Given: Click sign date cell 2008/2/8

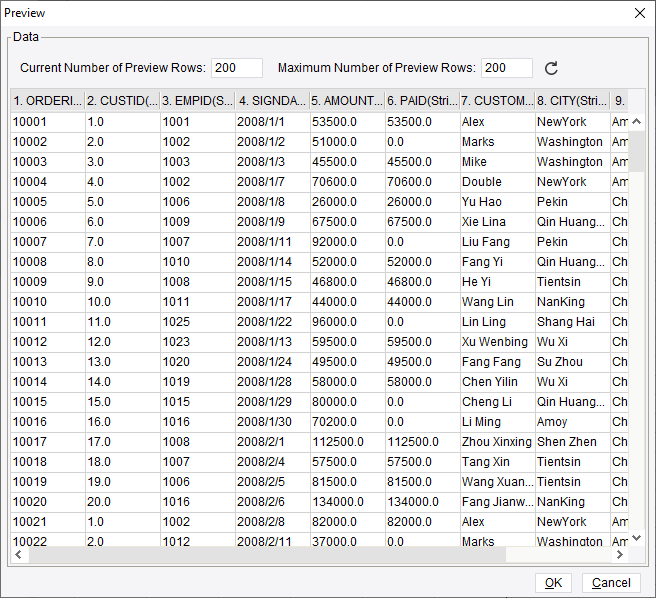Looking at the screenshot, I should point(272,522).
